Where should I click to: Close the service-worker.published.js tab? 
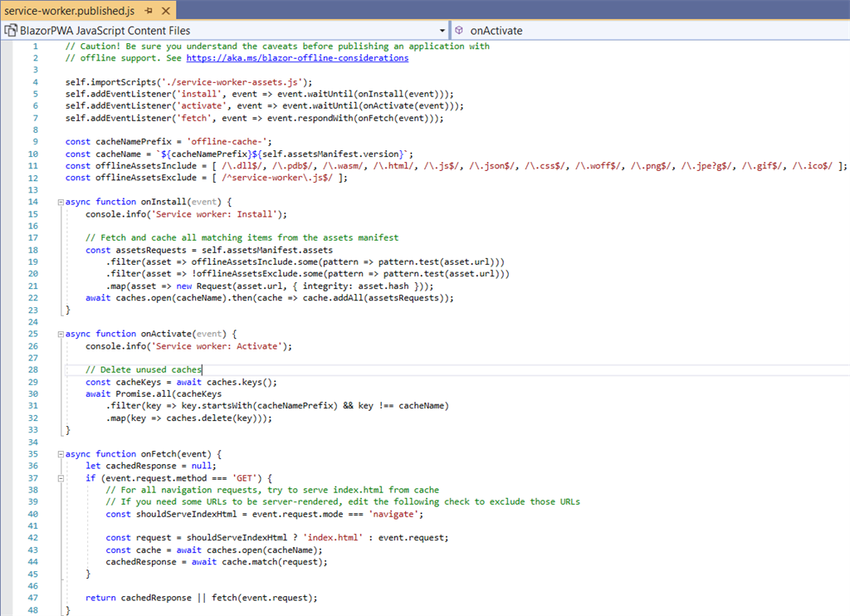(164, 11)
